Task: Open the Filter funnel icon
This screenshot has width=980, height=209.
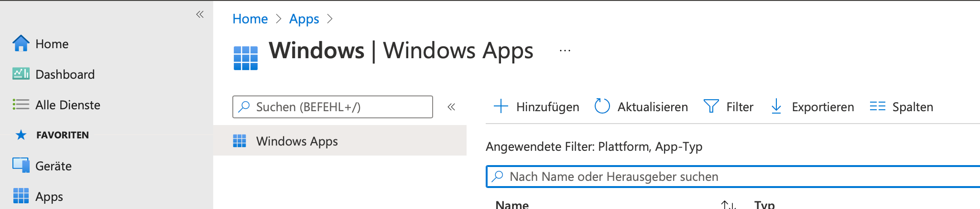Action: pyautogui.click(x=711, y=106)
